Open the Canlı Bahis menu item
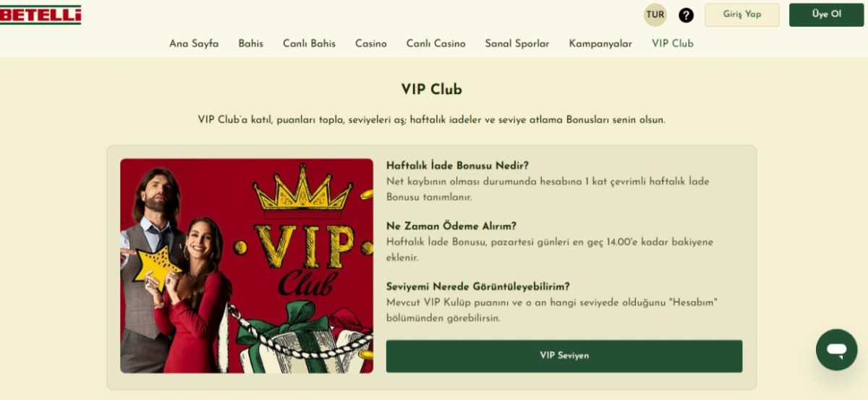868x400 pixels. pyautogui.click(x=309, y=43)
